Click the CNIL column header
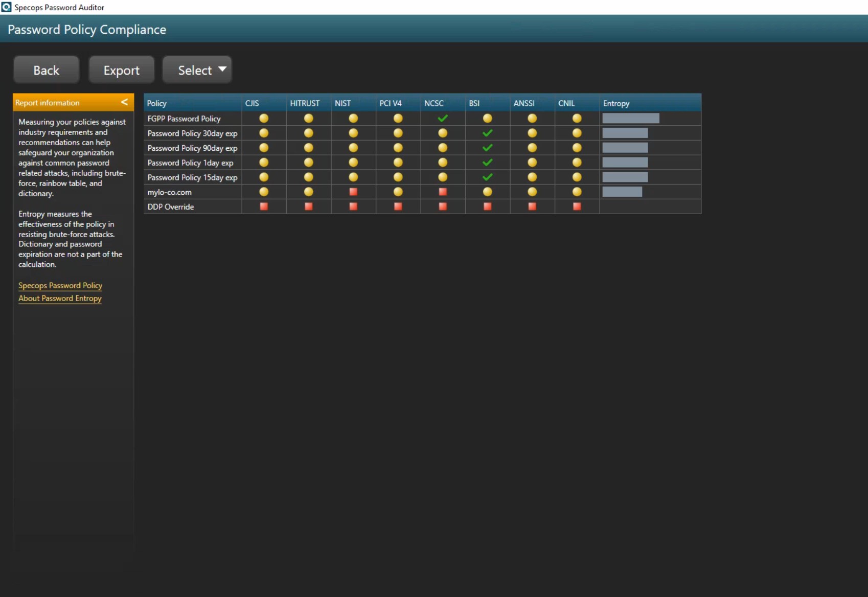The height and width of the screenshot is (597, 868). tap(577, 103)
